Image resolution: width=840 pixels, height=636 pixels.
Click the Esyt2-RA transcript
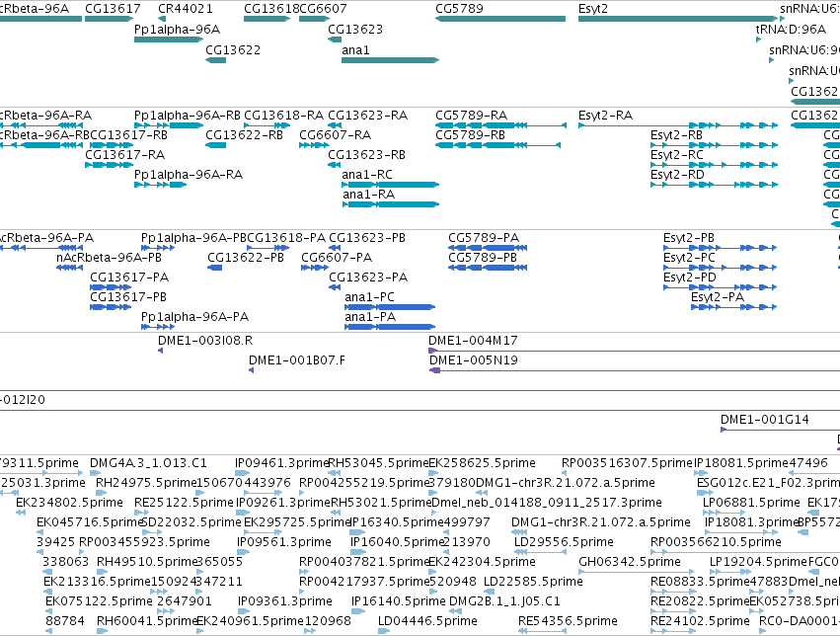(x=678, y=125)
